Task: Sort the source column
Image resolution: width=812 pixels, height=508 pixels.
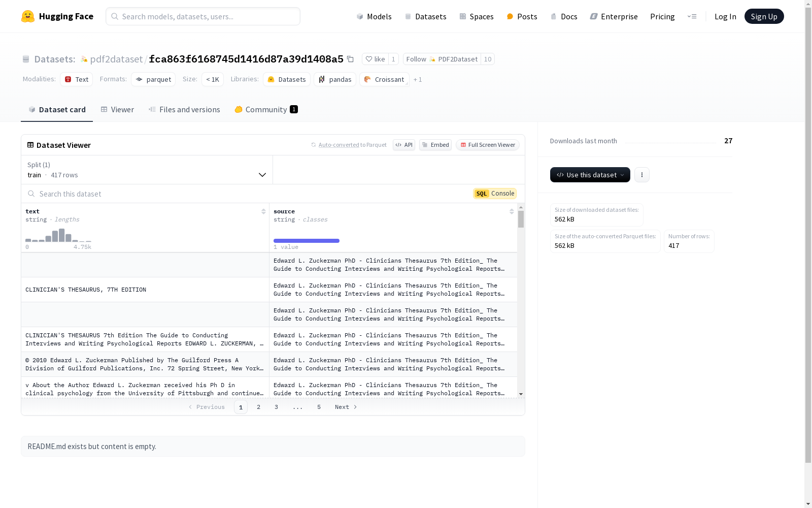Action: pos(512,211)
